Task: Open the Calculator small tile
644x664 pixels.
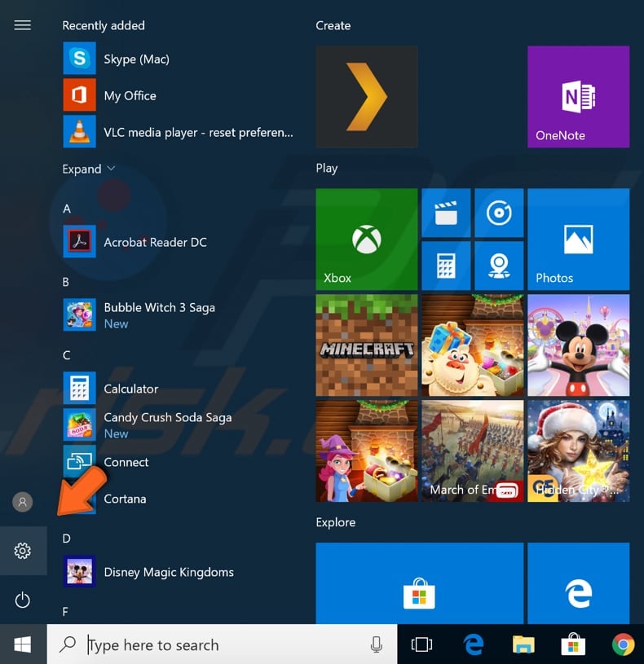Action: [x=446, y=266]
